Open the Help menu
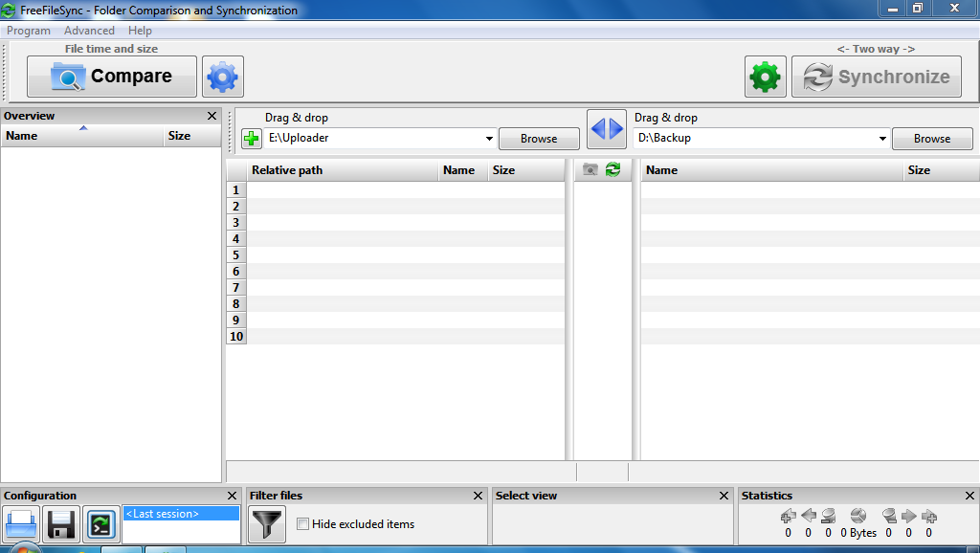The width and height of the screenshot is (980, 553). pos(140,31)
